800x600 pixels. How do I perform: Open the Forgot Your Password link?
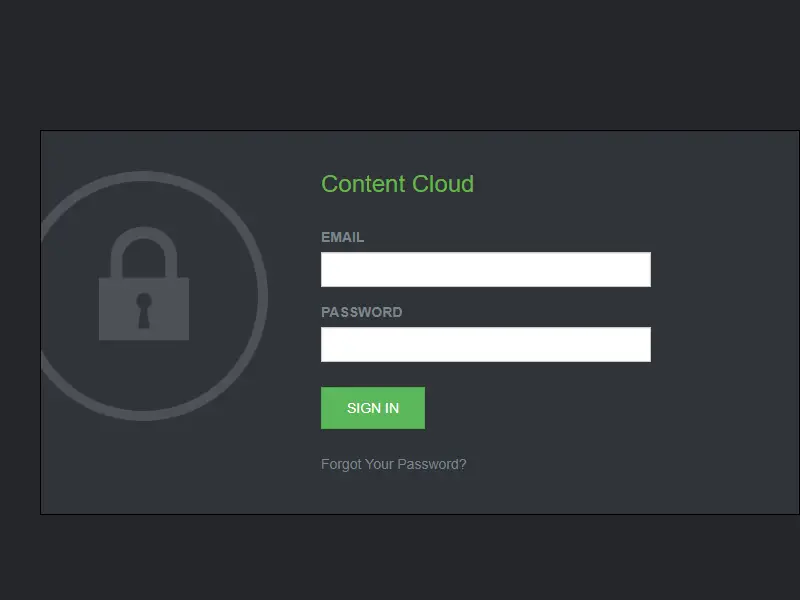(x=393, y=464)
